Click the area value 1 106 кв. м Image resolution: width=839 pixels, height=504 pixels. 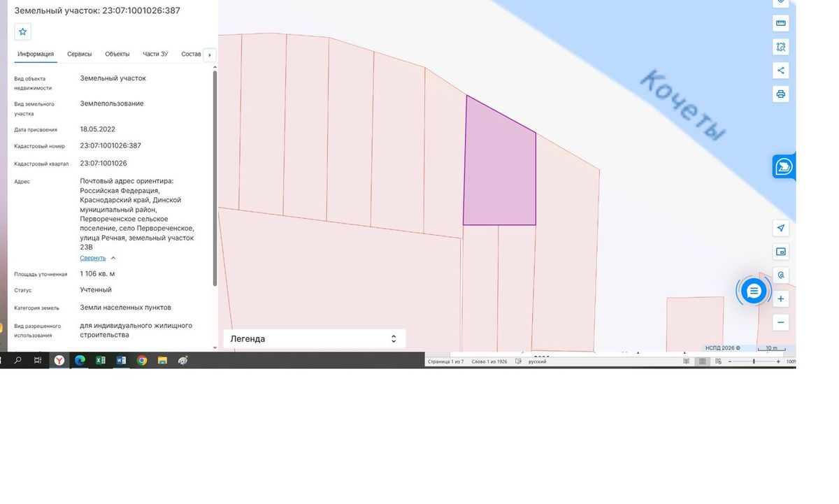pyautogui.click(x=97, y=273)
